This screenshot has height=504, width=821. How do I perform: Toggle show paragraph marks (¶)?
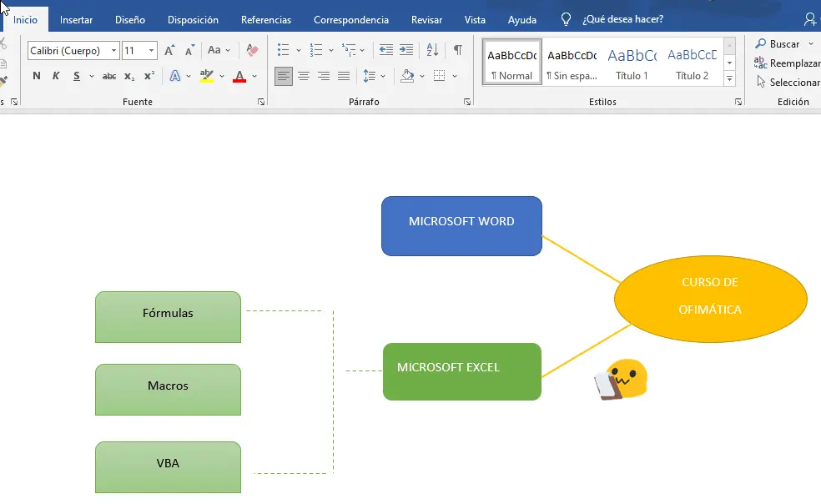[457, 50]
